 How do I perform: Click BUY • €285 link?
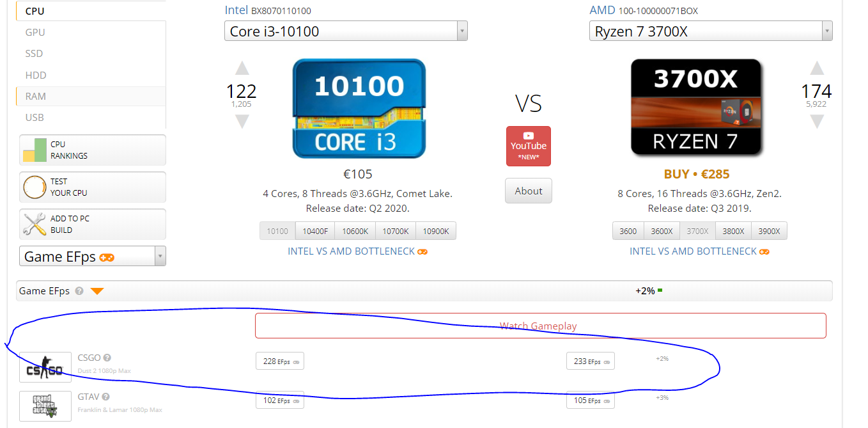(x=696, y=174)
